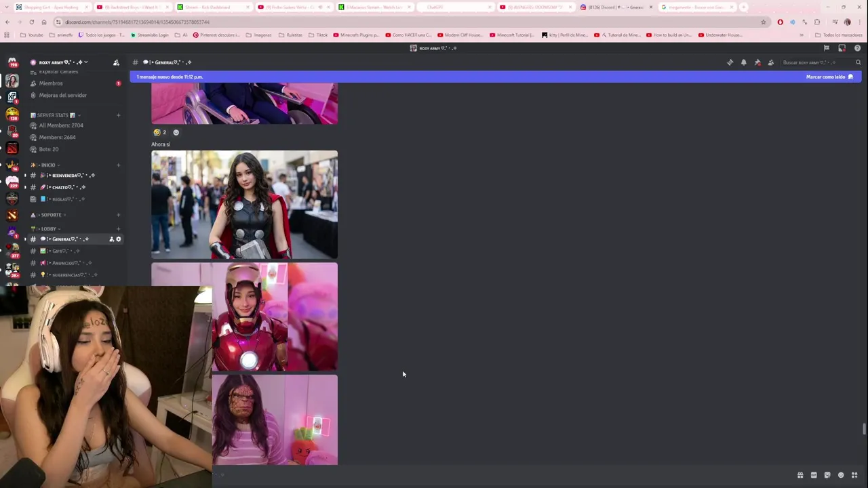868x488 pixels.
Task: Open notification settings bell icon
Action: pos(743,62)
